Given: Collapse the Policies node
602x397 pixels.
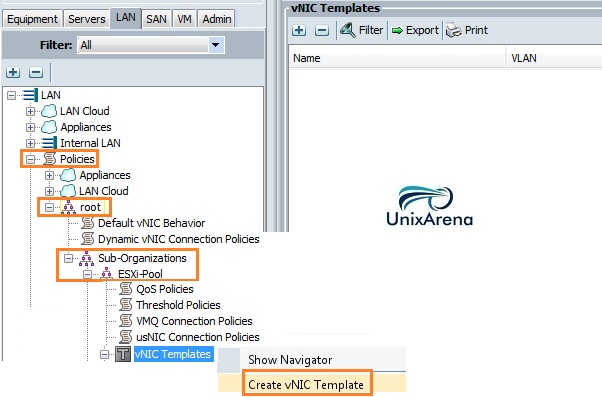Looking at the screenshot, I should (30, 159).
